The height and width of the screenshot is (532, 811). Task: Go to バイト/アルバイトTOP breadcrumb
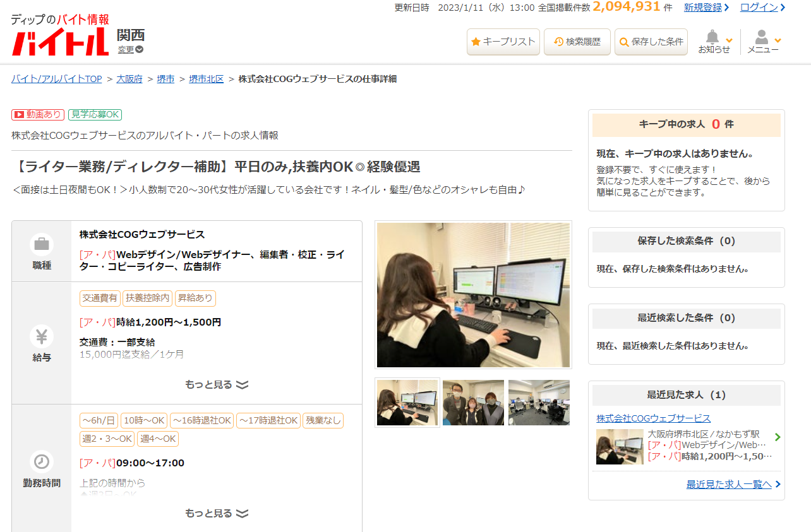[57, 79]
